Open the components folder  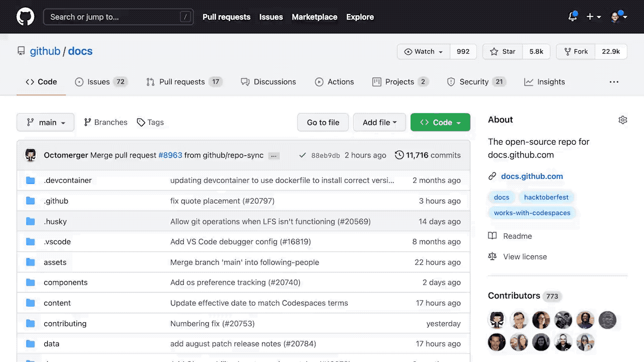coord(65,283)
